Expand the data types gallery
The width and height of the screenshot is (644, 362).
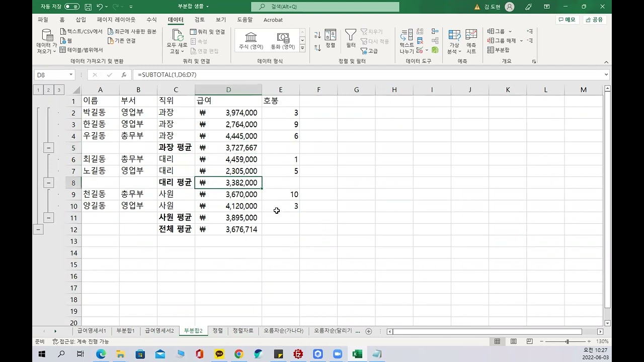tap(302, 48)
